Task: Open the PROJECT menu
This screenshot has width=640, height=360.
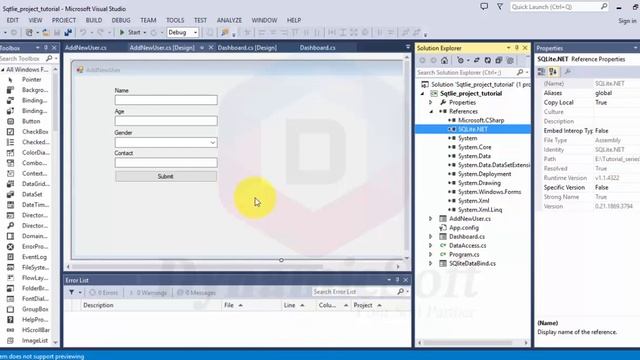Action: (x=64, y=20)
